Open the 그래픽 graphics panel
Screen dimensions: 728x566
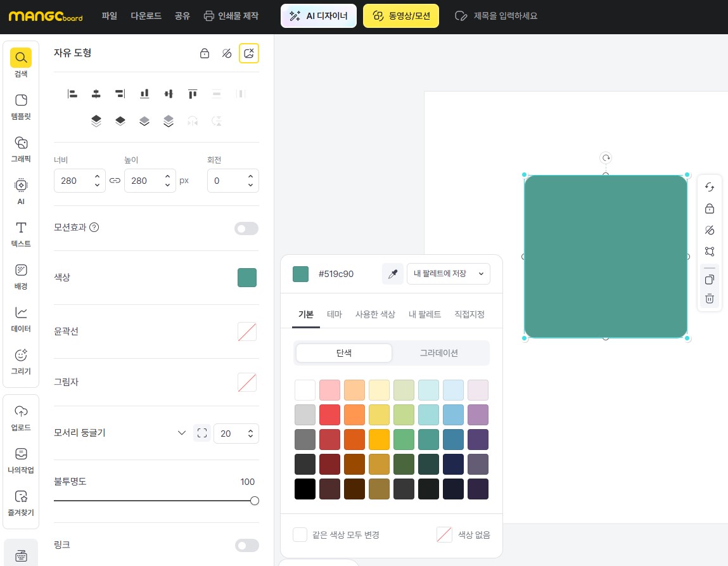(x=21, y=148)
